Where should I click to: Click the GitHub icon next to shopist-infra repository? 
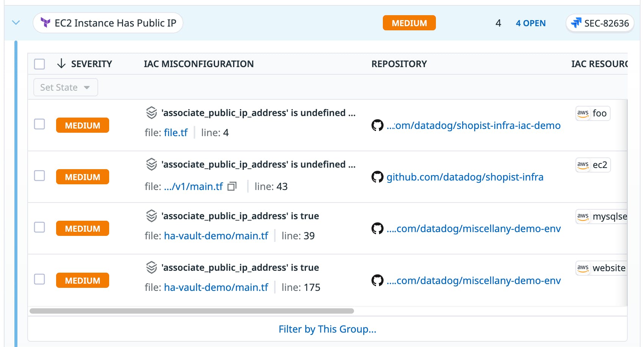pos(377,177)
